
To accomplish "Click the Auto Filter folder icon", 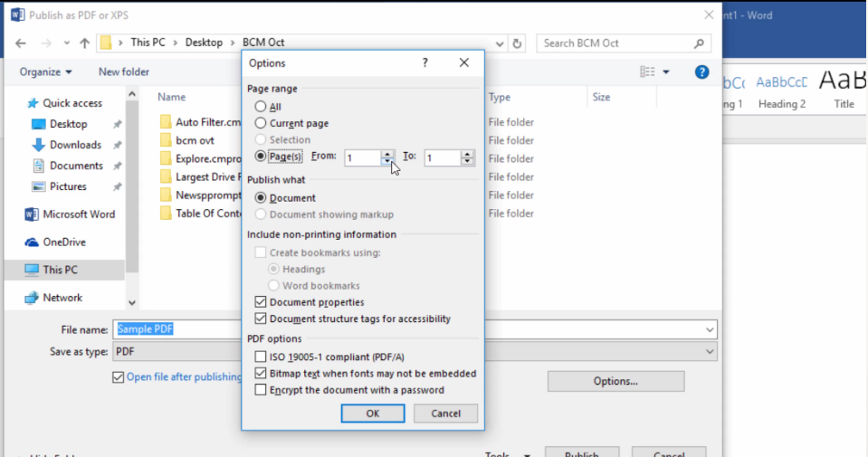I will (166, 122).
